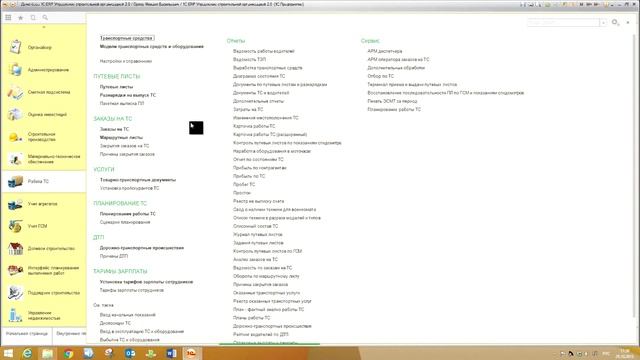Open Материально-техническое обеспечение section

click(43, 159)
